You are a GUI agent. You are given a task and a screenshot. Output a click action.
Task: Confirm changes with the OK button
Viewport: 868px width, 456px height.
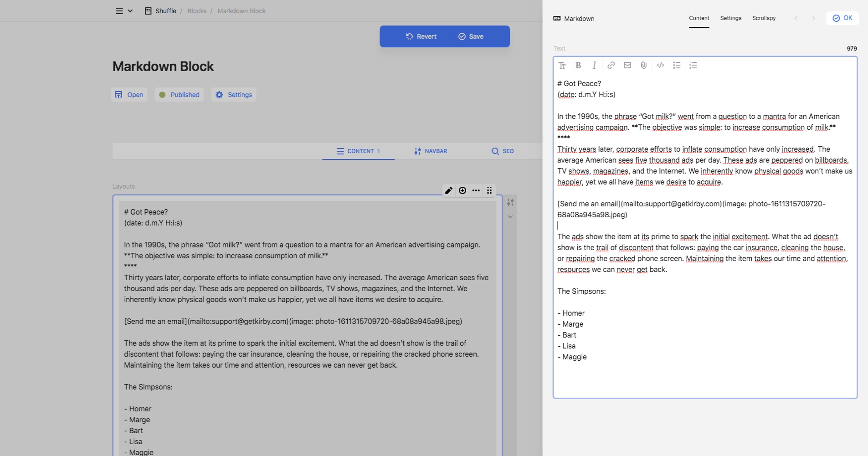[842, 18]
